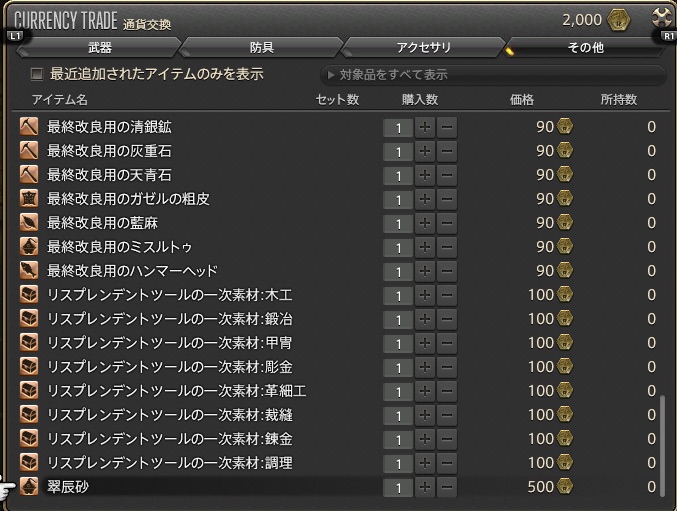Decrease purchase quantity for 最終改良用の藍麻

pos(447,223)
